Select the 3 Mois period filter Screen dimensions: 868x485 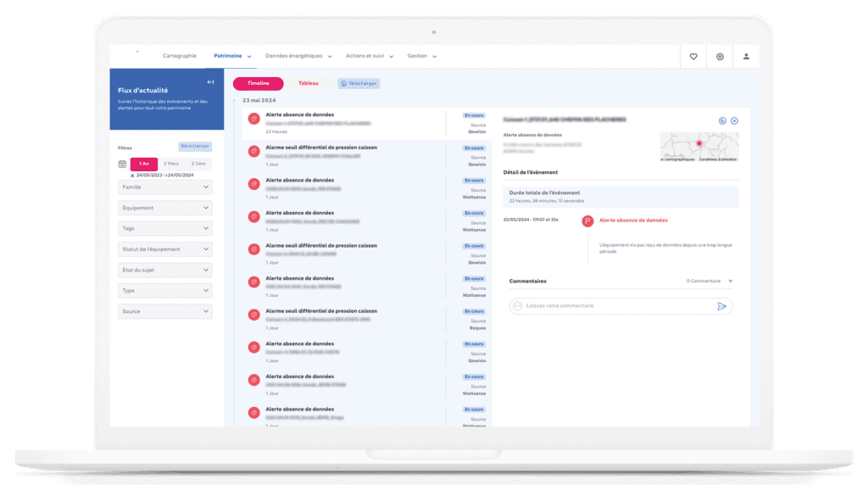coord(171,164)
